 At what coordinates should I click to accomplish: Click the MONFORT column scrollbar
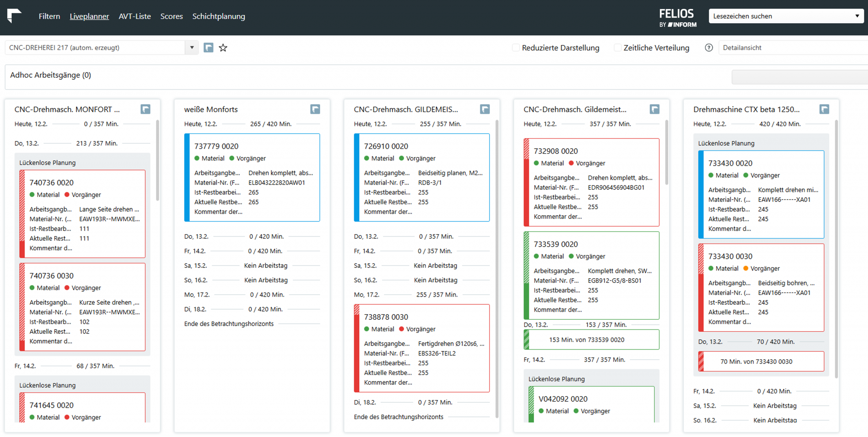coord(157,160)
